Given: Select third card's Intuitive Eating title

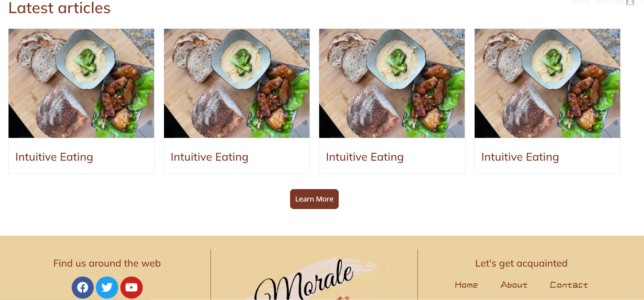Looking at the screenshot, I should coord(365,157).
